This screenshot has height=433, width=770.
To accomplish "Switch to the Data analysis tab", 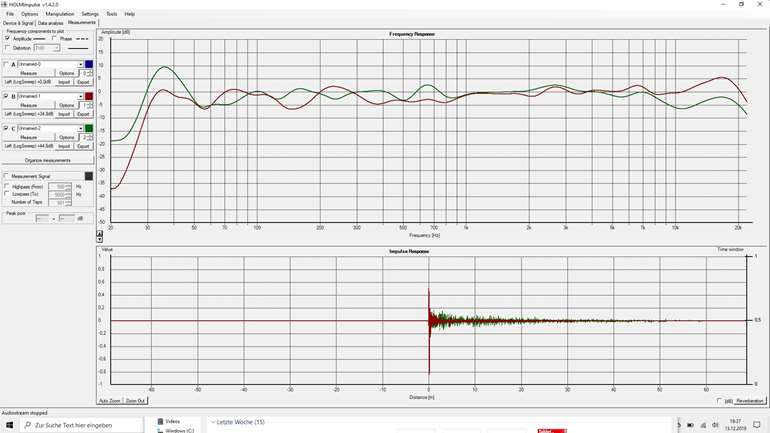I will click(51, 23).
